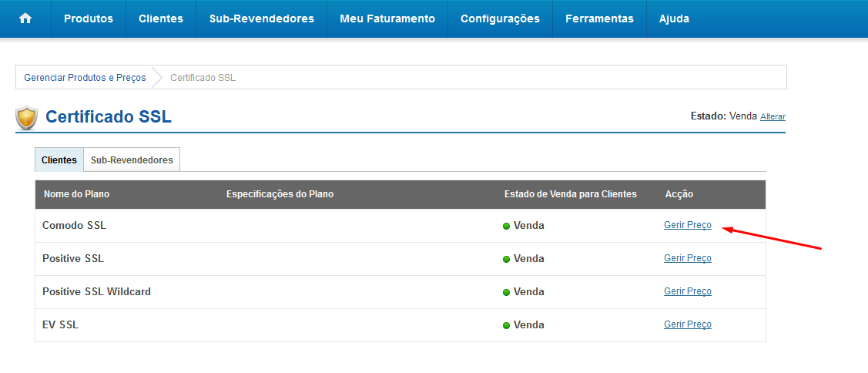Open the Sub-Revendedores navigation menu

coord(262,18)
